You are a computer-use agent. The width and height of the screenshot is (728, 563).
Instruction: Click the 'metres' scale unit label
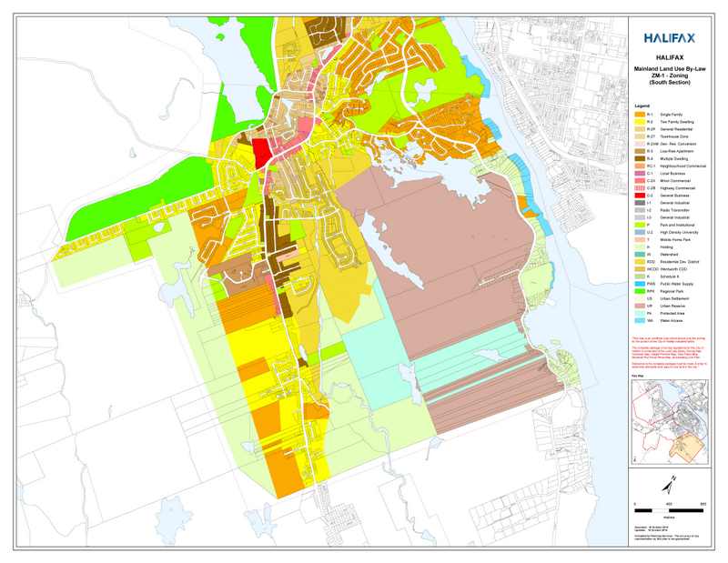click(669, 517)
